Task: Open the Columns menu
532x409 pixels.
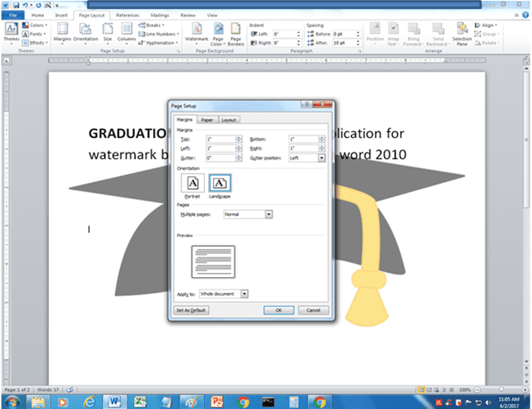Action: coord(127,33)
